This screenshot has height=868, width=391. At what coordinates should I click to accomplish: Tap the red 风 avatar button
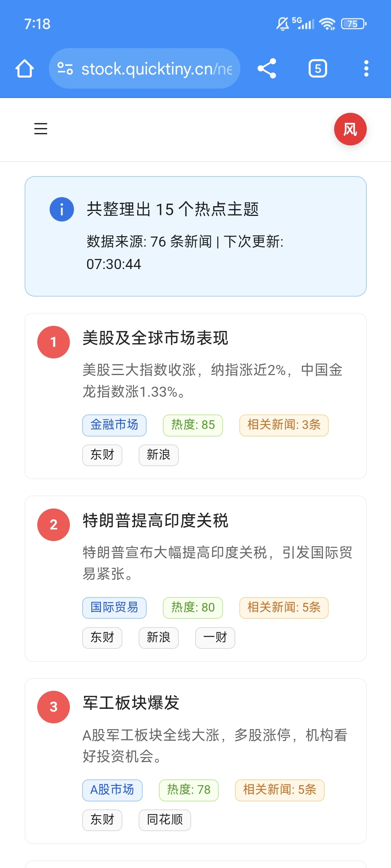(x=350, y=129)
